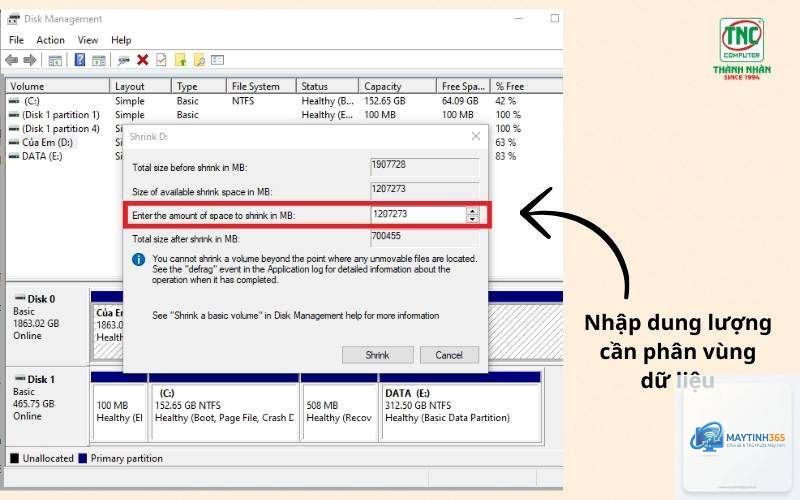Image resolution: width=800 pixels, height=500 pixels.
Task: Toggle the Show/Hide Console Tree toolbar icon
Action: pyautogui.click(x=55, y=60)
